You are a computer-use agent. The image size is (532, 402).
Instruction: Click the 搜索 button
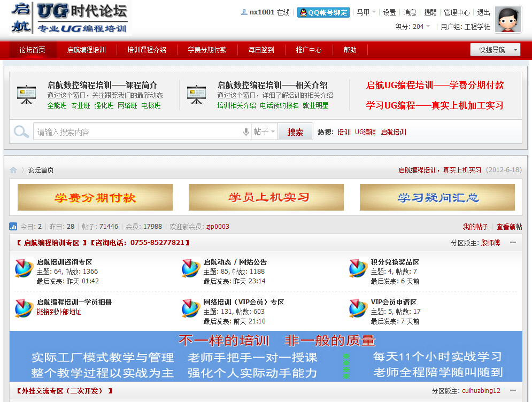click(295, 132)
